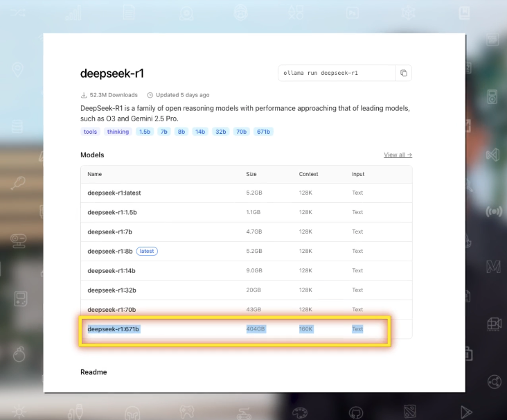Click the clock icon beside Updated

[x=150, y=95]
